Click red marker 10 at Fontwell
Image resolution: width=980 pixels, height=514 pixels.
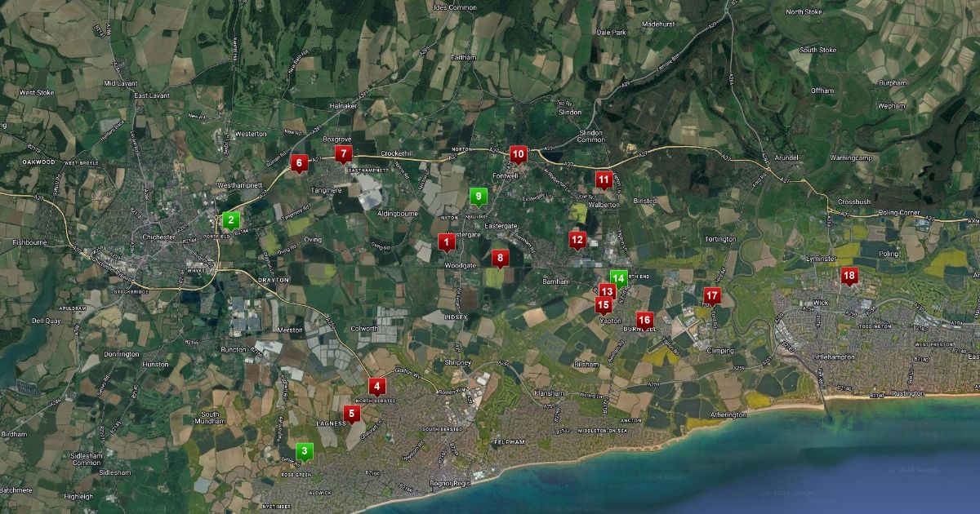(x=518, y=153)
